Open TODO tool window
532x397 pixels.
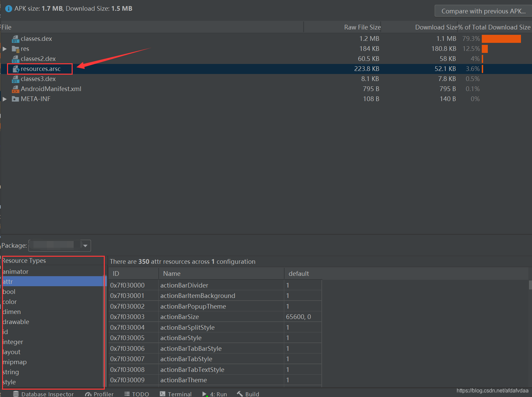point(137,394)
